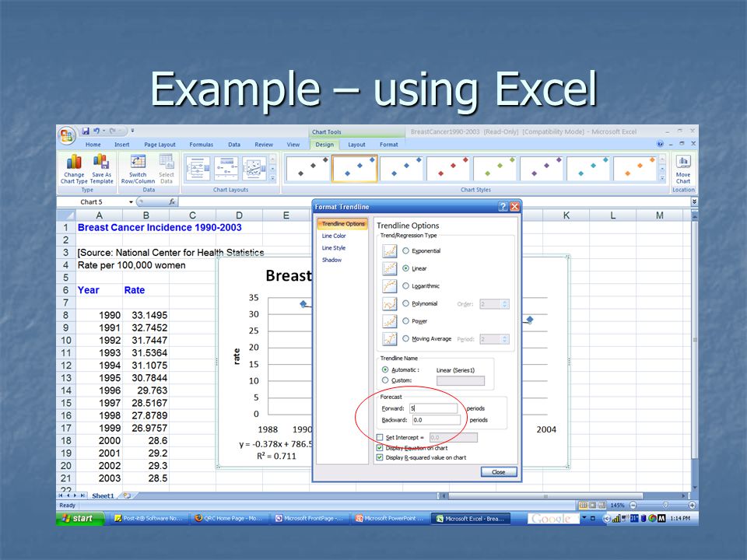Image resolution: width=747 pixels, height=560 pixels.
Task: Click the Backward forecast periods field
Action: tap(437, 419)
